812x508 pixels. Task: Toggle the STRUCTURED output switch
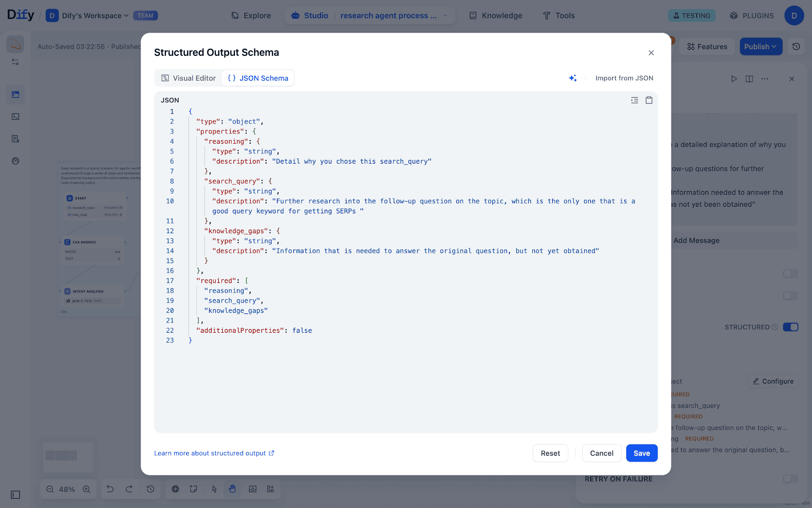pyautogui.click(x=790, y=327)
